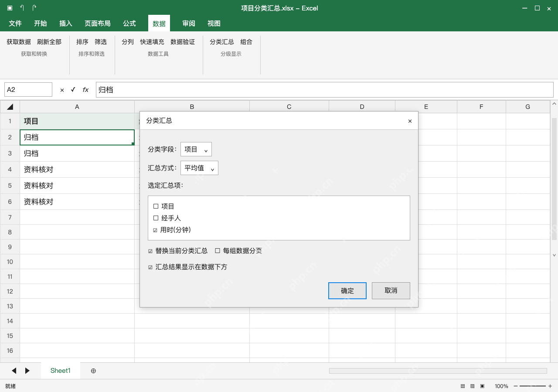This screenshot has width=558, height=392.
Task: Toggle 汇总结果显示在数据下方 checkbox
Action: tap(150, 267)
